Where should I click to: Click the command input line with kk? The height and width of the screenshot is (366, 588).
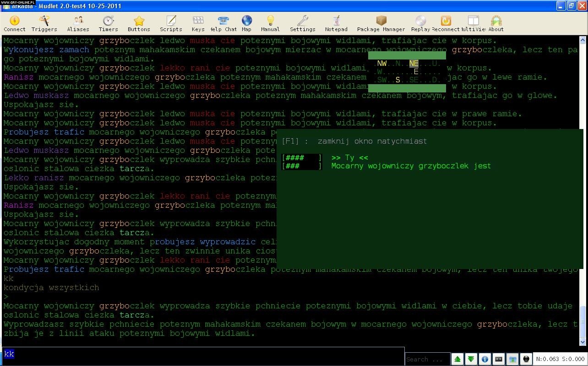[201, 354]
